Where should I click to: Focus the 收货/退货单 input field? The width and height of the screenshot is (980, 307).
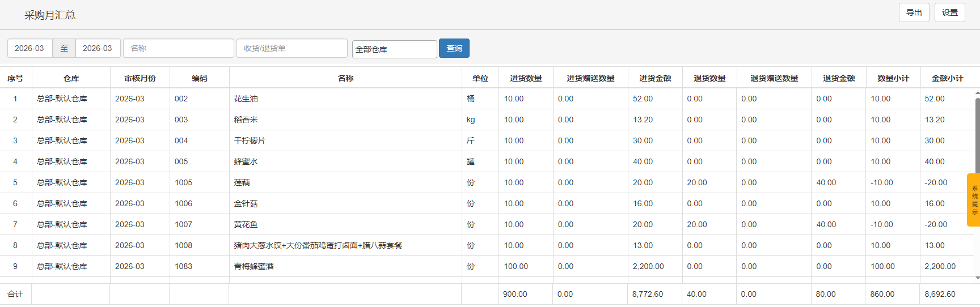[292, 48]
